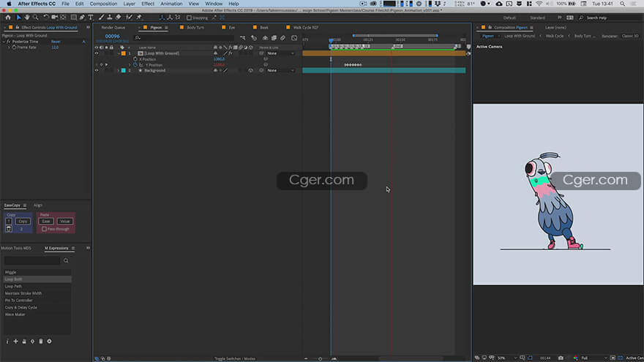The image size is (644, 362).
Task: Collapse the Loop With Ground layer twirl
Action: (x=119, y=53)
